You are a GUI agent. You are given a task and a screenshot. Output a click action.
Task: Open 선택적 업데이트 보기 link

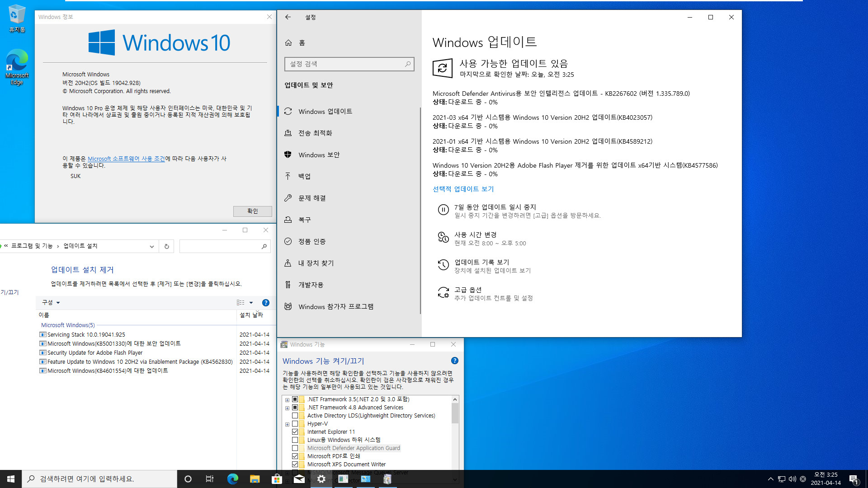[463, 189]
